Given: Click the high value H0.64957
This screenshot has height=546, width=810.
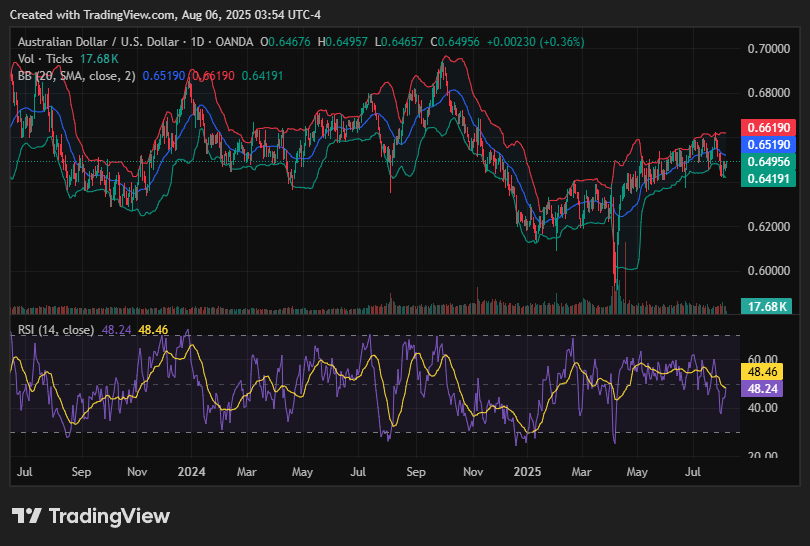Looking at the screenshot, I should click(x=342, y=42).
